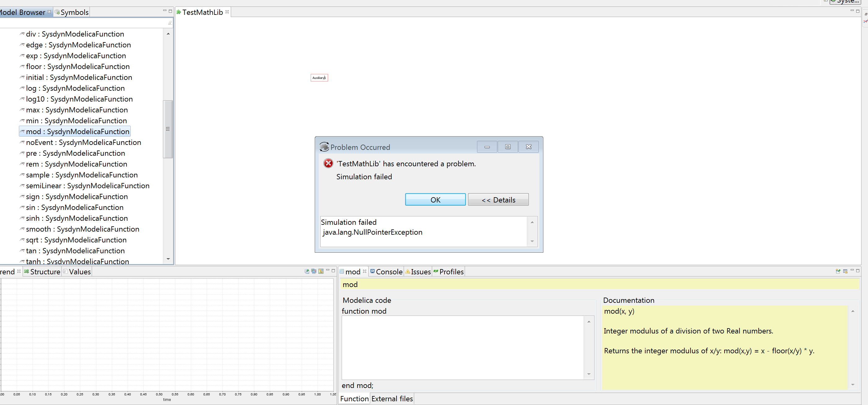Click the Model Browser scroll-up arrow
Image resolution: width=868 pixels, height=405 pixels.
[168, 34]
